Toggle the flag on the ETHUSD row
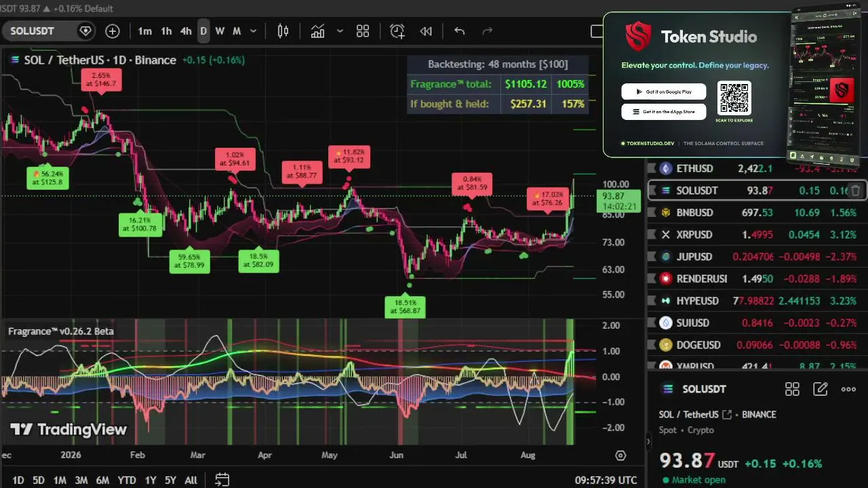 tap(652, 169)
